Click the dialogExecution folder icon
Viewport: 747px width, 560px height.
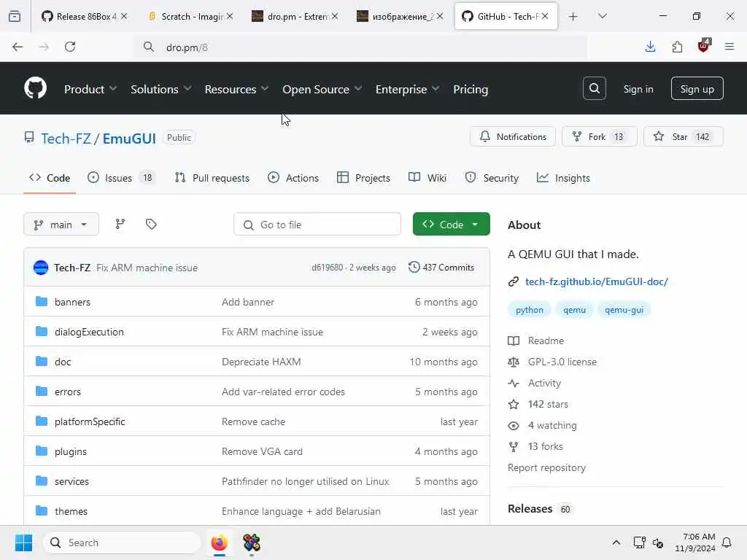tap(42, 332)
